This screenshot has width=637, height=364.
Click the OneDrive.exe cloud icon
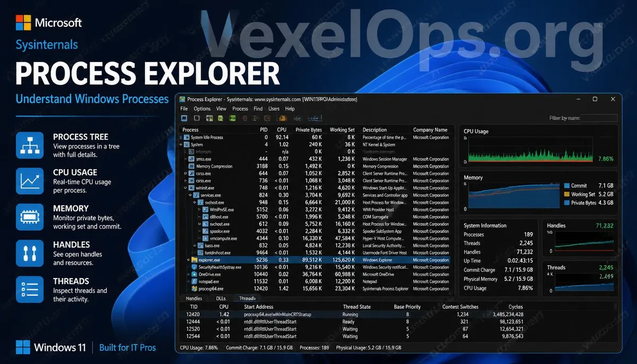(x=194, y=274)
